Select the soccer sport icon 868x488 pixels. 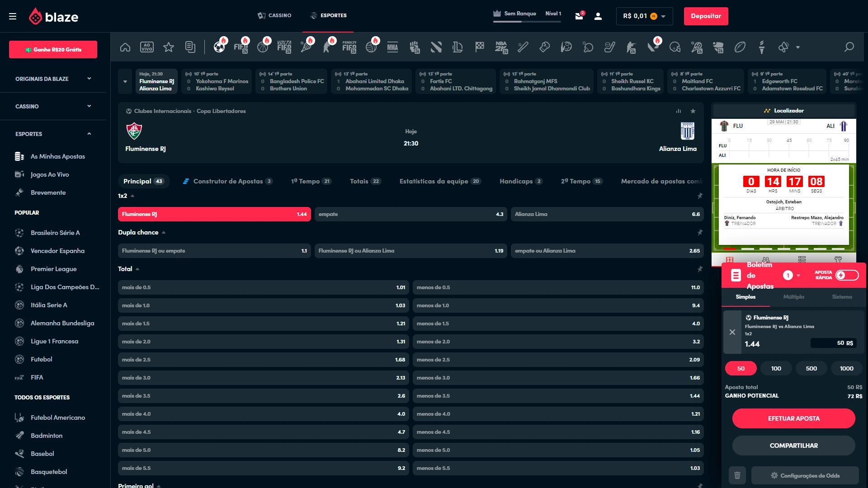click(220, 47)
